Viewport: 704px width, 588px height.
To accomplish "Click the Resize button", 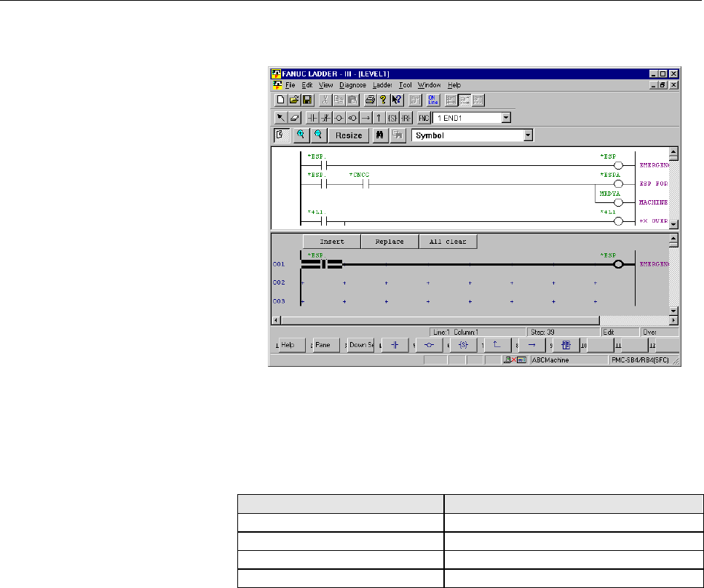I will click(349, 135).
